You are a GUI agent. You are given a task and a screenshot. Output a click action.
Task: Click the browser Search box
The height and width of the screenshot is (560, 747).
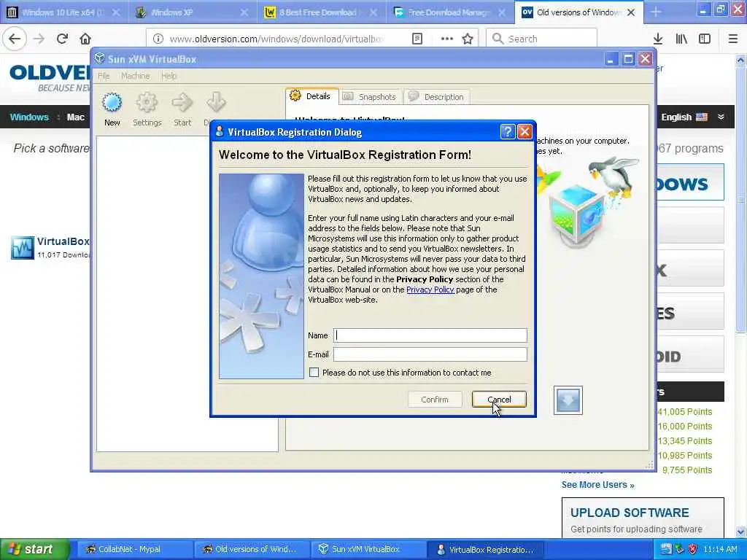(x=541, y=39)
